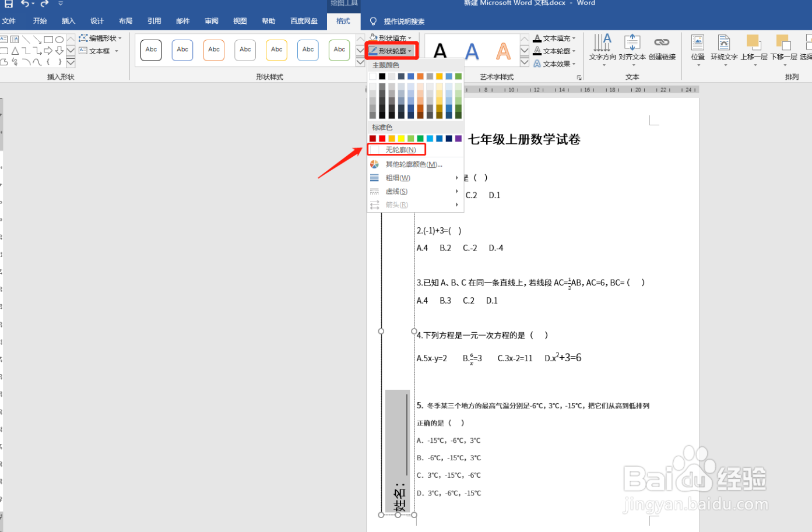
Task: Click the 上移一层 bring forward icon
Action: [754, 42]
